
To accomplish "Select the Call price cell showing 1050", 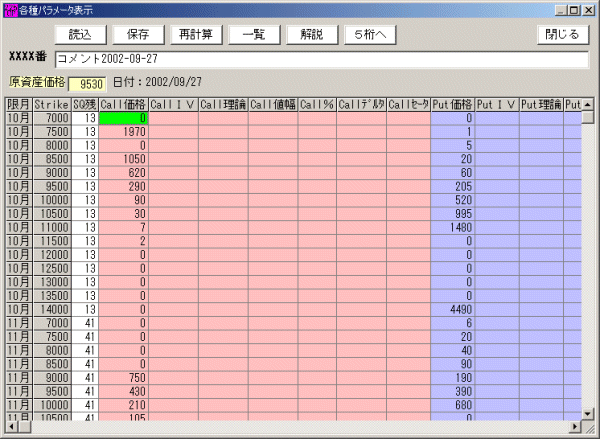I will point(124,159).
